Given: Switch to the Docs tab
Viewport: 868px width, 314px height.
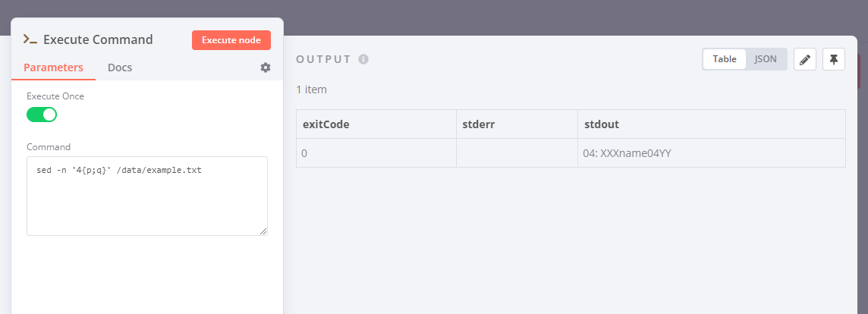Looking at the screenshot, I should point(120,68).
